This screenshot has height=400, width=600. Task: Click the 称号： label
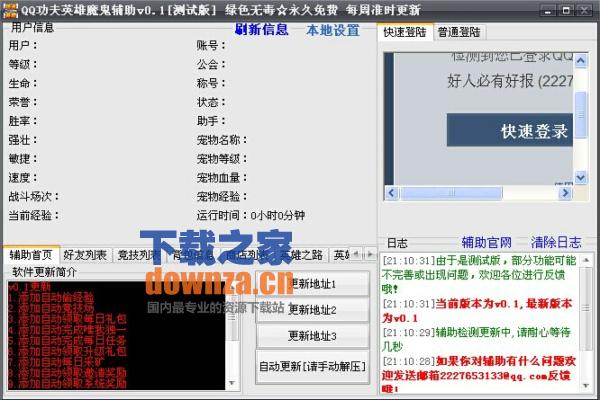pos(211,83)
